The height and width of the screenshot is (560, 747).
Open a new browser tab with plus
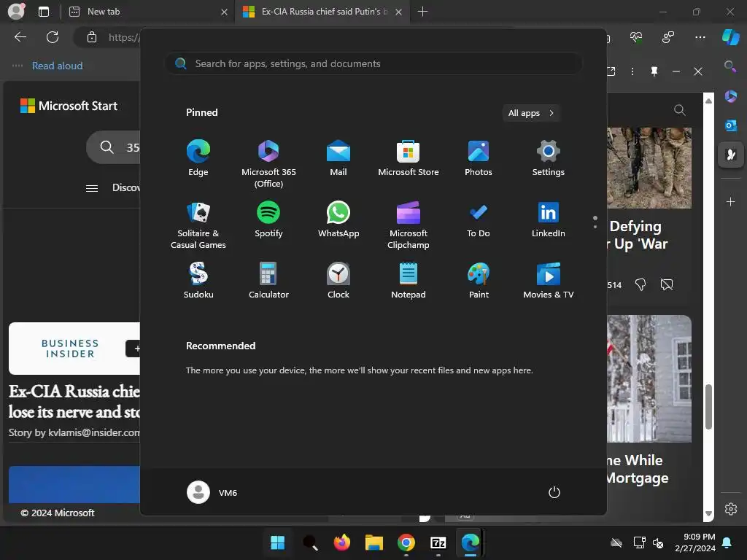point(422,12)
